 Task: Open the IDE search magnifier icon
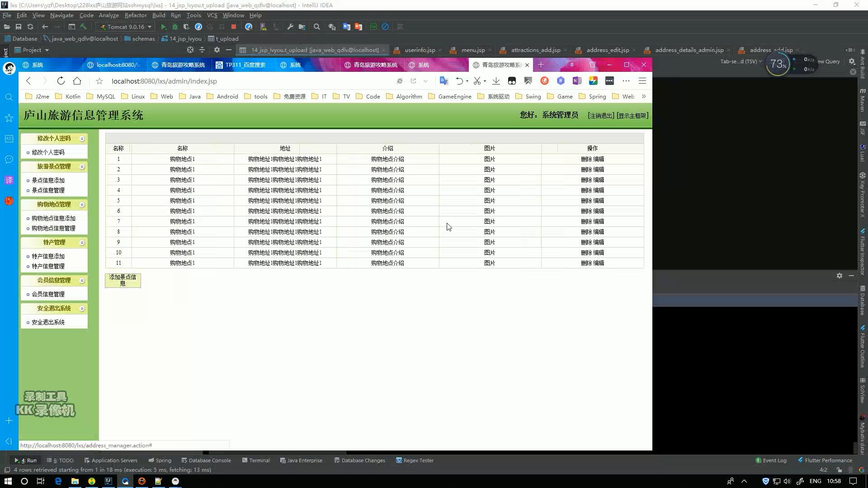[317, 27]
